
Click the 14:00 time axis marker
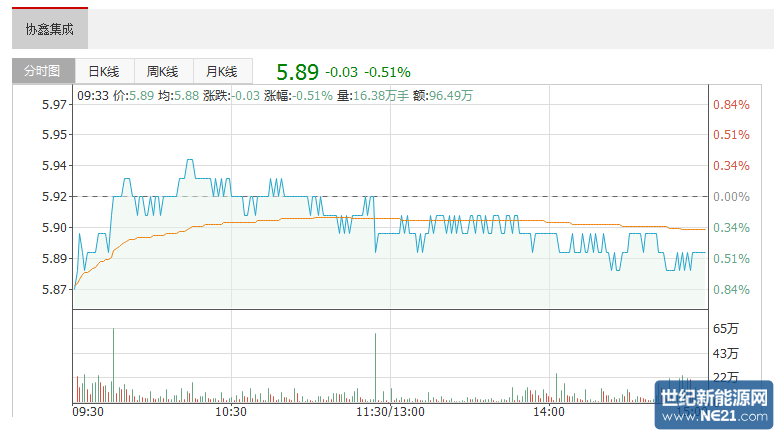(549, 411)
